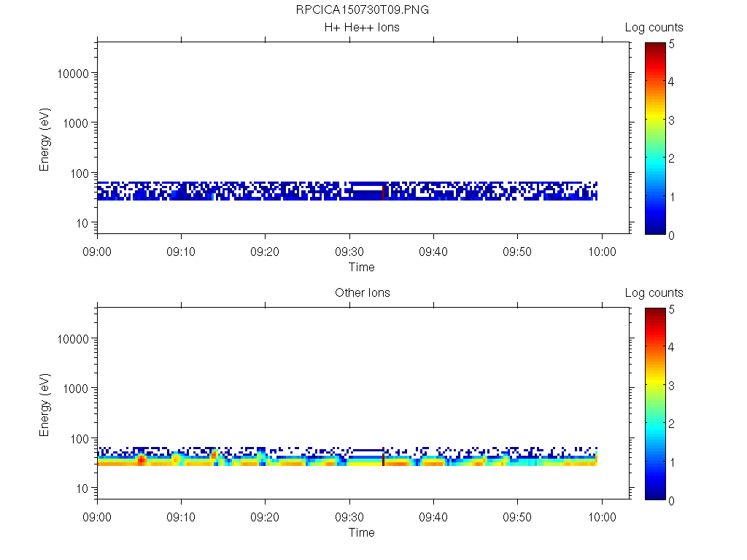Click 09:20 tick label on H+ He++ plot

(264, 252)
